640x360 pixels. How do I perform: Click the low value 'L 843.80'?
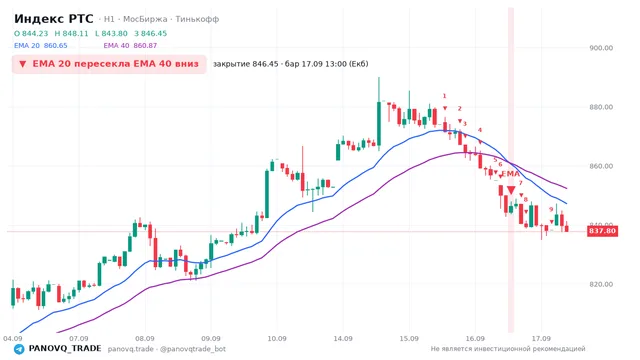click(111, 33)
